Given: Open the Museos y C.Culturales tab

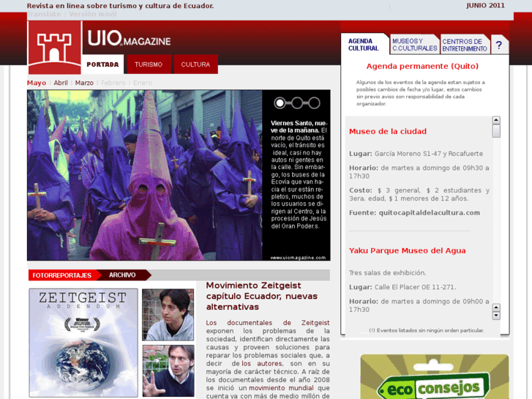Looking at the screenshot, I should coord(415,45).
